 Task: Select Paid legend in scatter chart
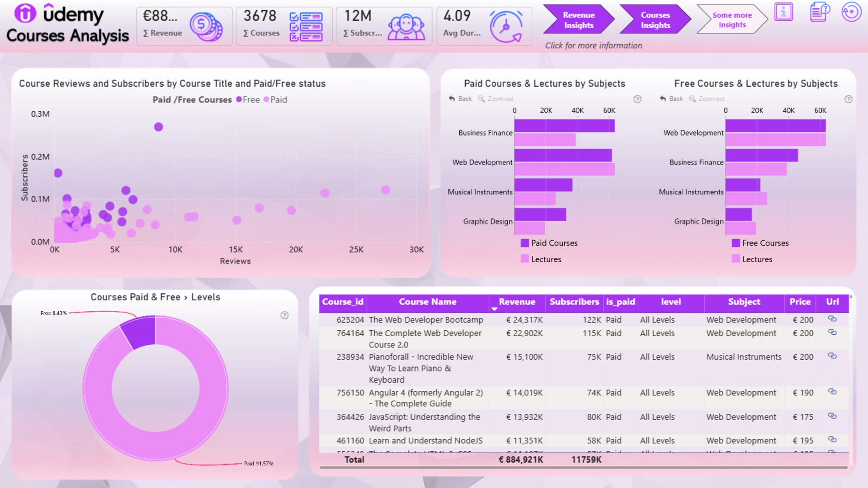tap(275, 99)
